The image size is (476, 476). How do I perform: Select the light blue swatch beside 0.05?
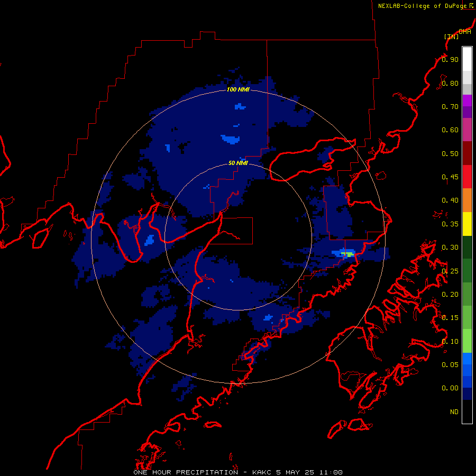(467, 359)
